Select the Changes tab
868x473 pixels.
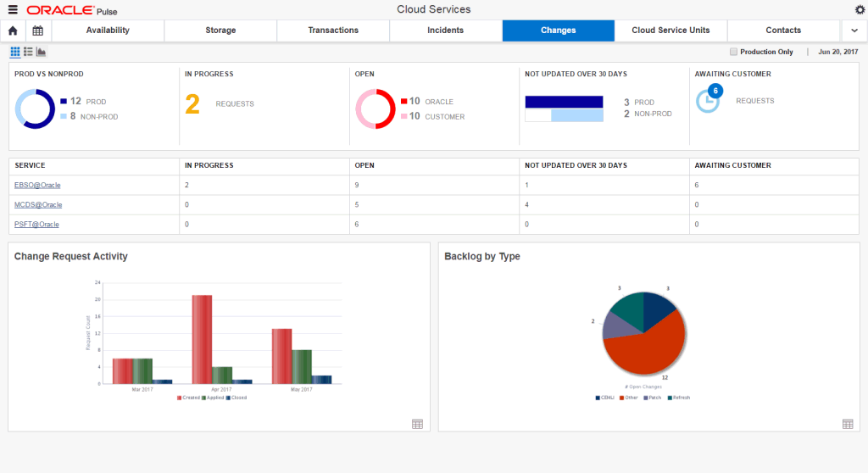point(558,31)
